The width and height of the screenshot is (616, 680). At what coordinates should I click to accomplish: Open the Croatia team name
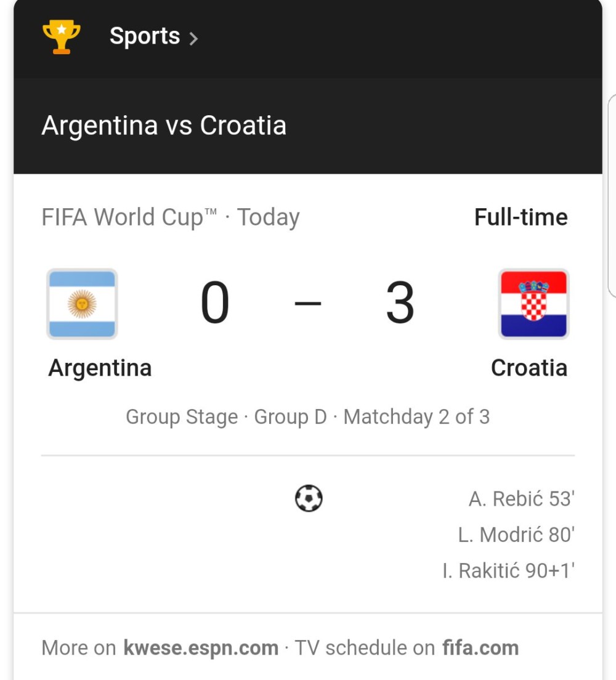529,368
